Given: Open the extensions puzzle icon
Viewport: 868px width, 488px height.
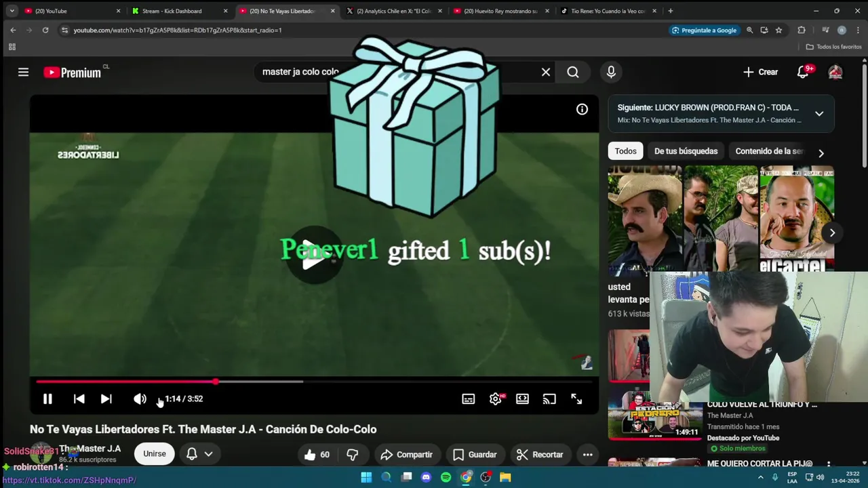Looking at the screenshot, I should (x=802, y=30).
